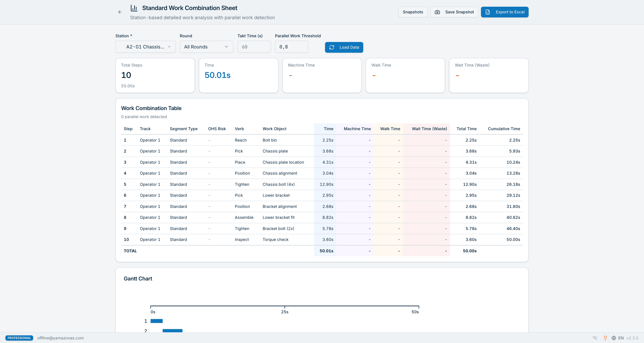
Task: Click the lightbulb icon in status bar
Action: [x=605, y=338]
